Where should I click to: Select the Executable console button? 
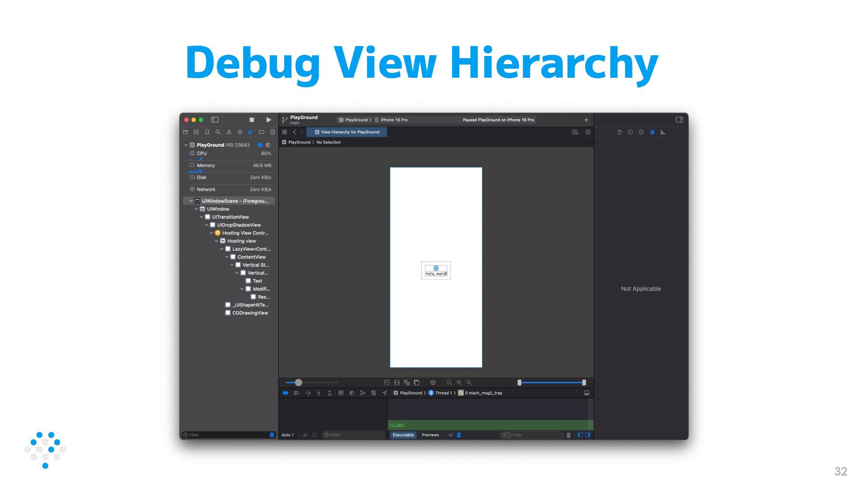click(x=403, y=435)
